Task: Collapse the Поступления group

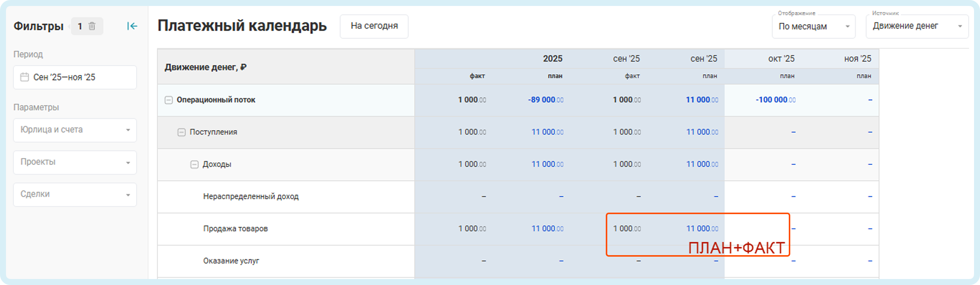Action: [x=182, y=132]
